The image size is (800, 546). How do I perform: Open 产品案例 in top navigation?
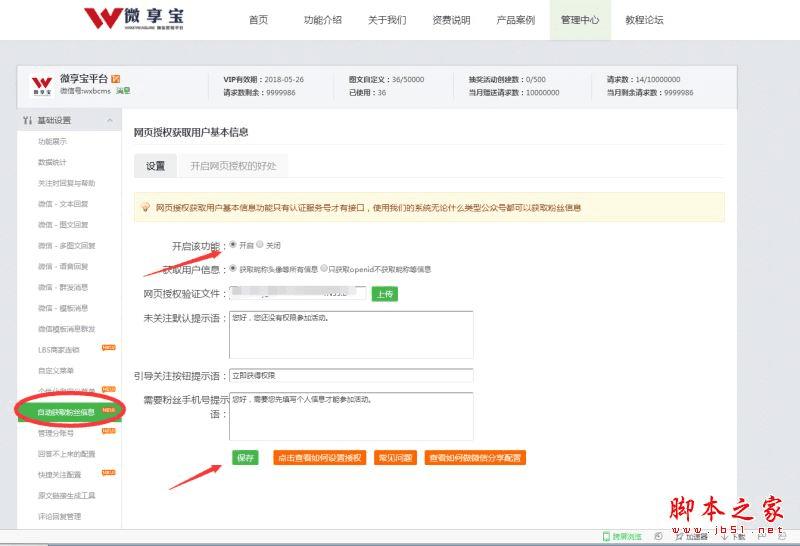516,20
